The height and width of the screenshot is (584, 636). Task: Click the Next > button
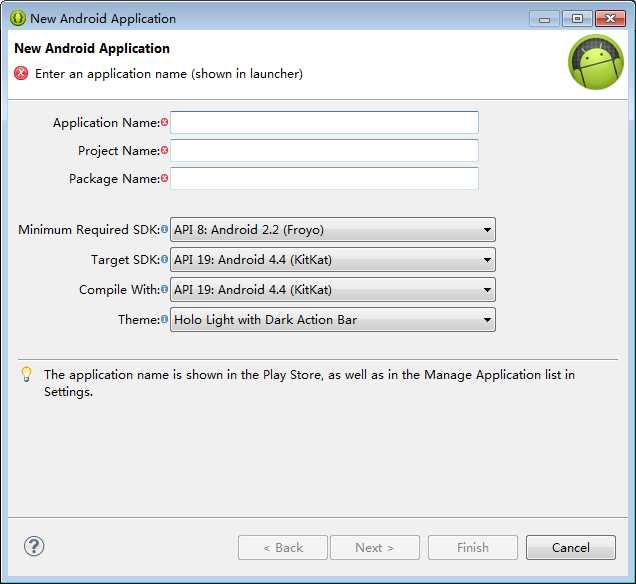pyautogui.click(x=375, y=548)
